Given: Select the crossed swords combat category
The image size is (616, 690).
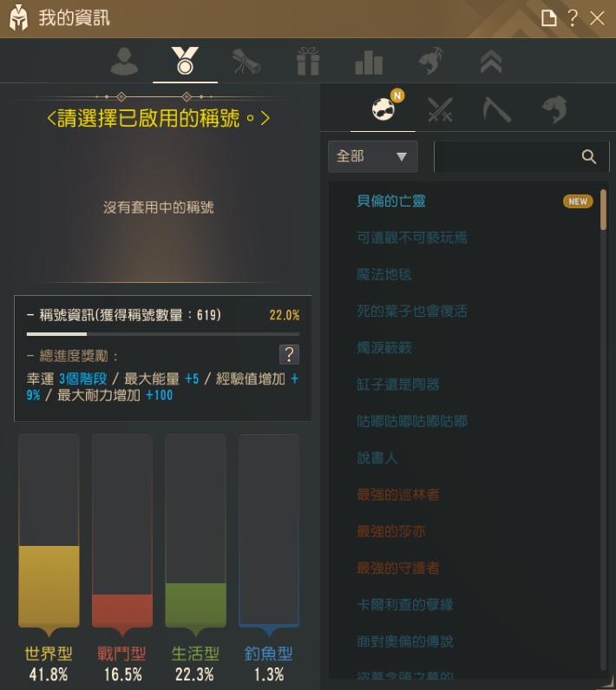Looking at the screenshot, I should [440, 109].
